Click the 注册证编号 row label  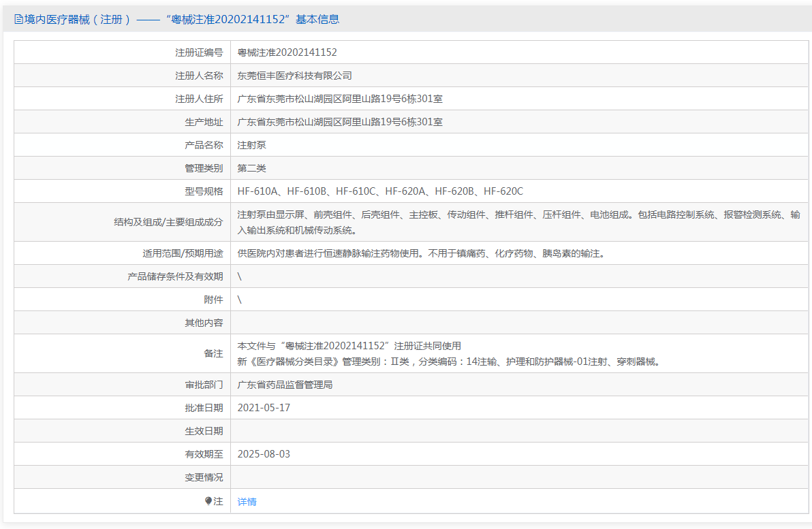tap(199, 52)
